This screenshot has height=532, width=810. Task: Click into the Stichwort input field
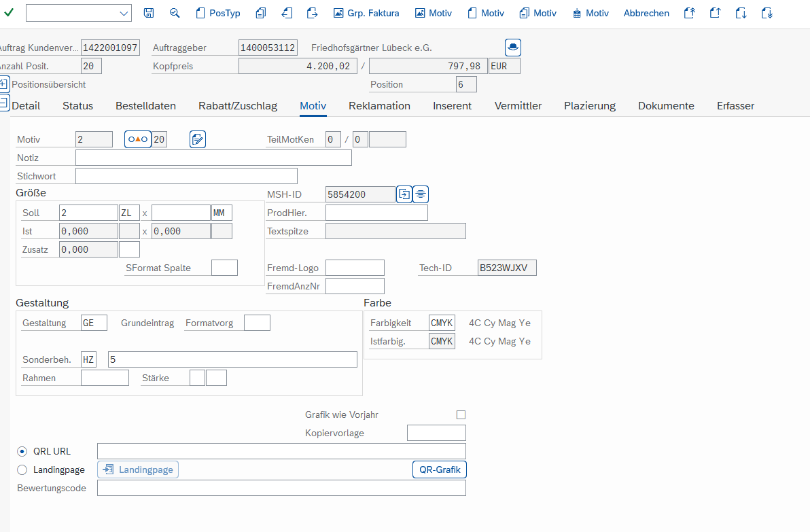(x=186, y=176)
